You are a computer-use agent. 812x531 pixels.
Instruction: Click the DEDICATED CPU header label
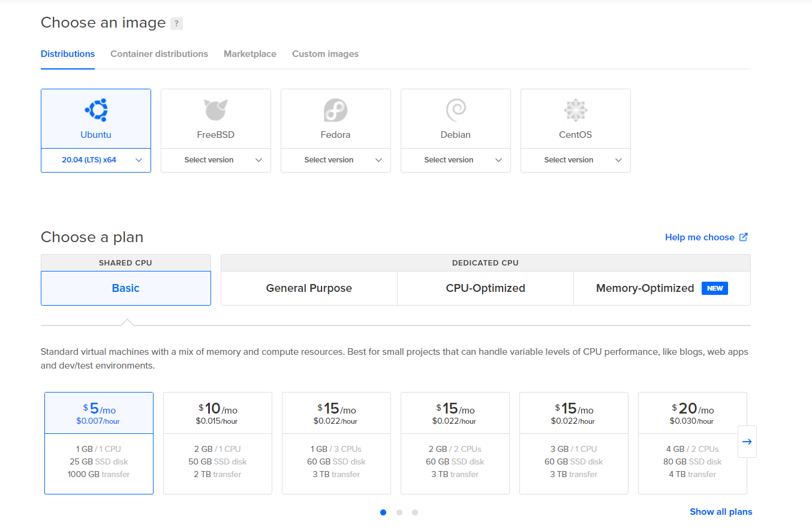coord(485,263)
